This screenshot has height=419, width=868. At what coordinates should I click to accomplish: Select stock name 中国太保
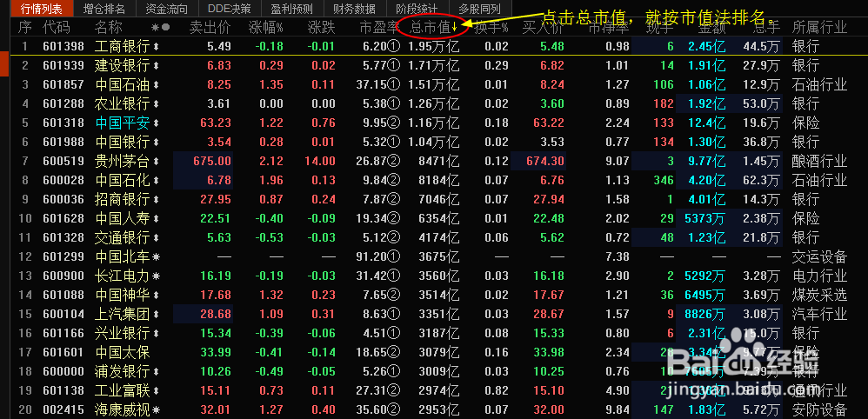pos(123,353)
